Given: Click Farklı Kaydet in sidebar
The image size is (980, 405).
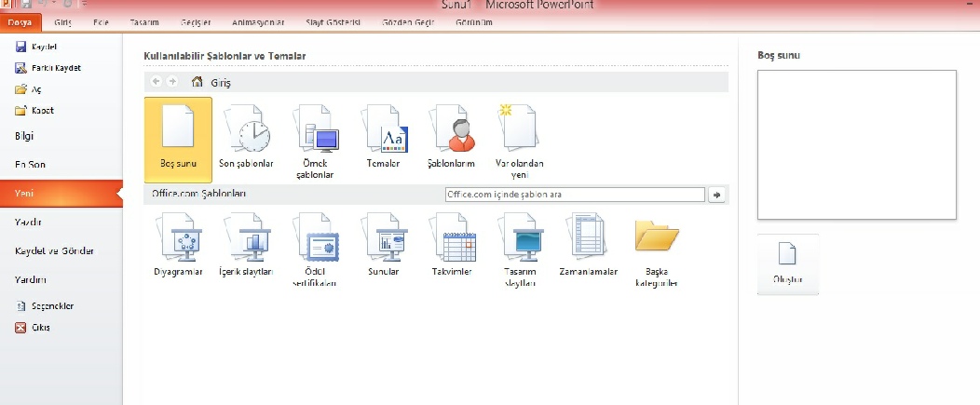Looking at the screenshot, I should [48, 68].
